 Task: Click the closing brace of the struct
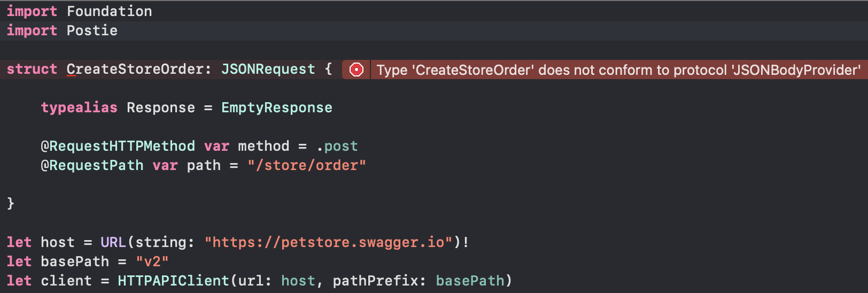(11, 203)
